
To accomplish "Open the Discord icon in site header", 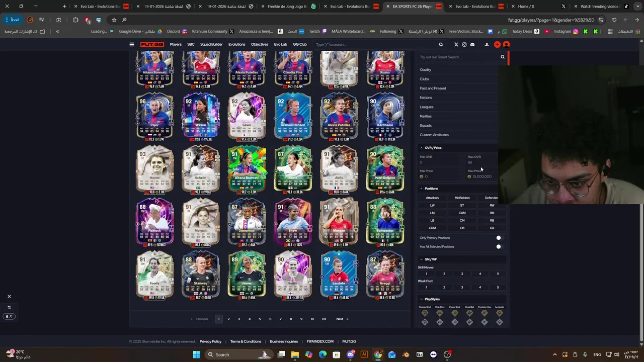I will 472,44.
